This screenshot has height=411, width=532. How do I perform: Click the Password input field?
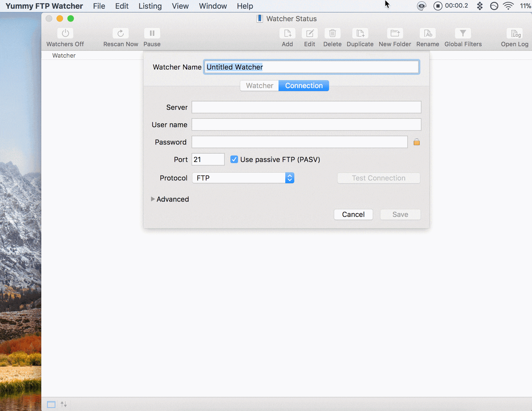coord(300,142)
